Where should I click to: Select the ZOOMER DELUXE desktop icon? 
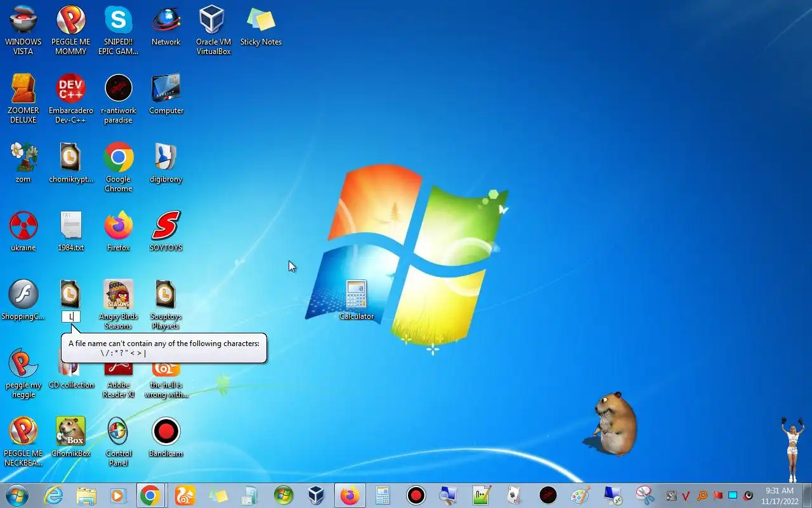tap(23, 99)
